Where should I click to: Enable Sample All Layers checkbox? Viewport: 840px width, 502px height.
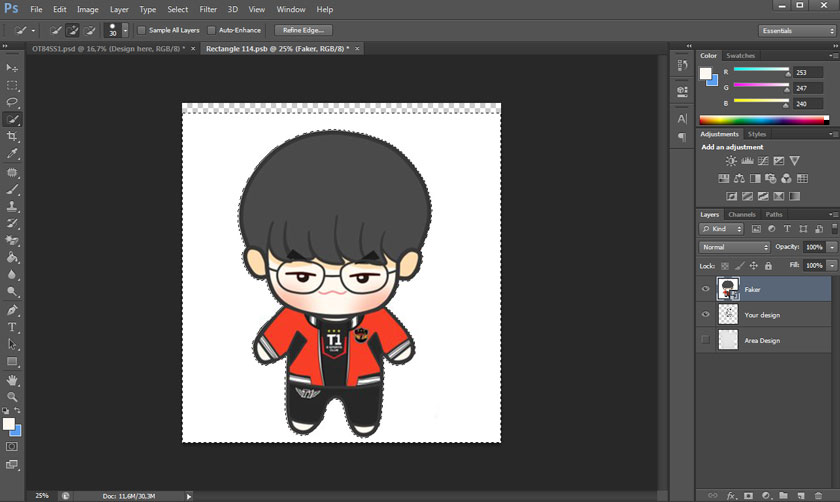(x=141, y=30)
